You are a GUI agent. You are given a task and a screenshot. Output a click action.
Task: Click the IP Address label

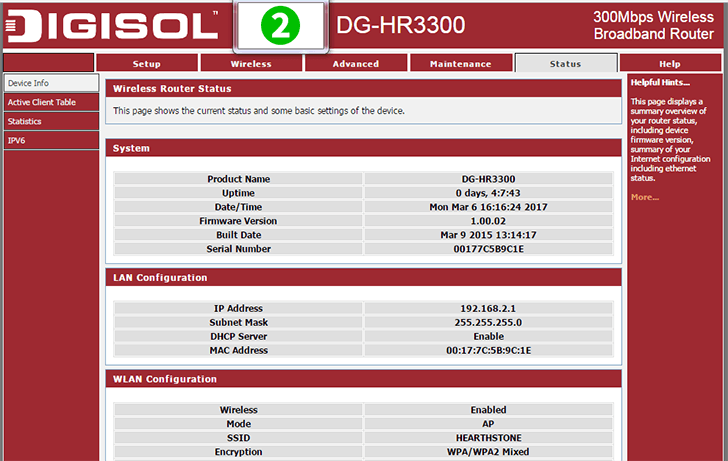(238, 308)
